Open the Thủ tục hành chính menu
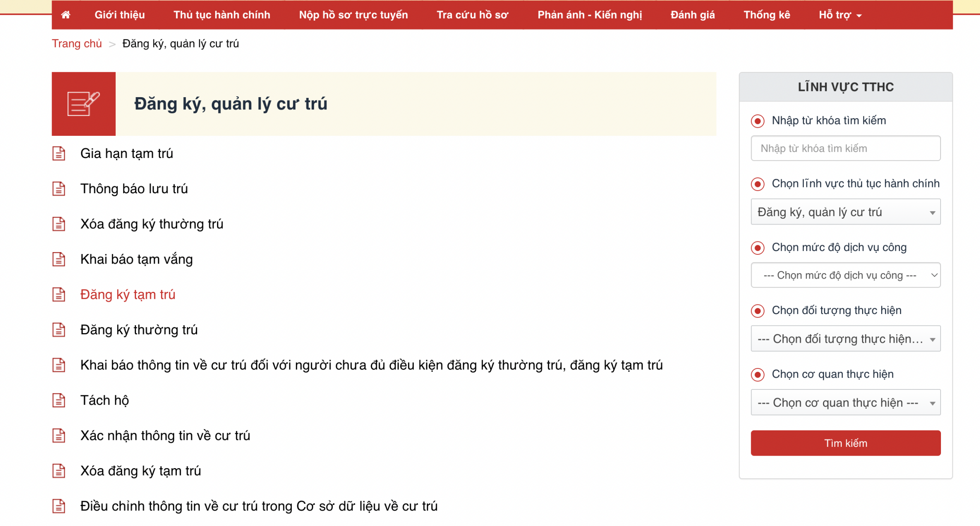This screenshot has width=980, height=526. click(222, 15)
